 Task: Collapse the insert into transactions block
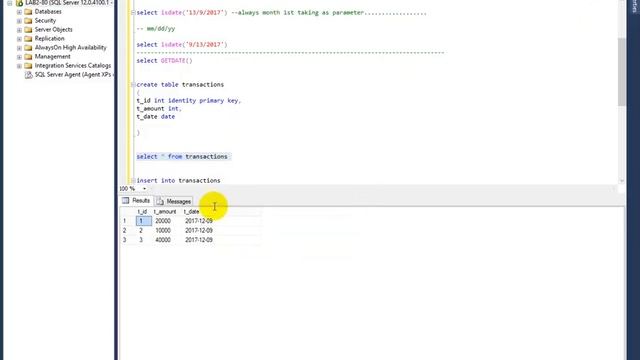click(133, 180)
